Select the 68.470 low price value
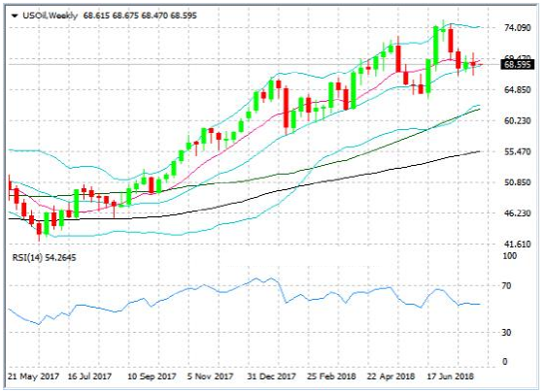Image resolution: width=544 pixels, height=392 pixels. pos(154,16)
